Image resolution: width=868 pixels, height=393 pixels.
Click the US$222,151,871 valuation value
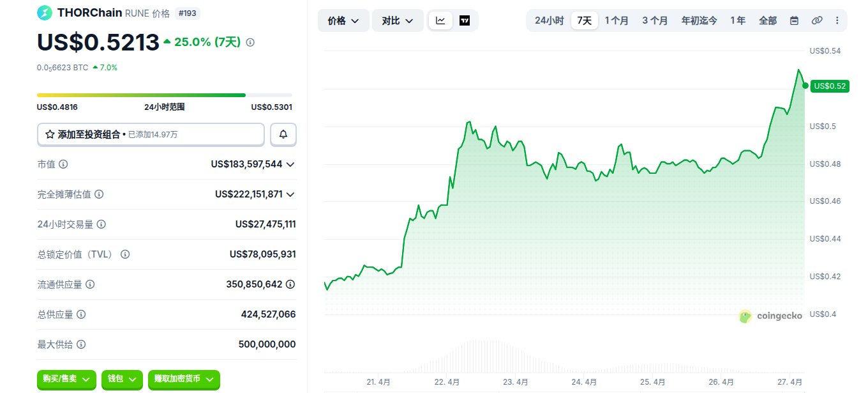pyautogui.click(x=249, y=194)
